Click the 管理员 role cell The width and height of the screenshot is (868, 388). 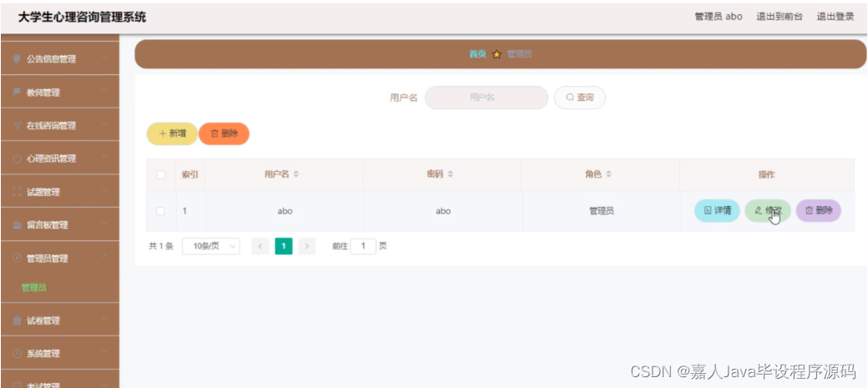pos(601,211)
